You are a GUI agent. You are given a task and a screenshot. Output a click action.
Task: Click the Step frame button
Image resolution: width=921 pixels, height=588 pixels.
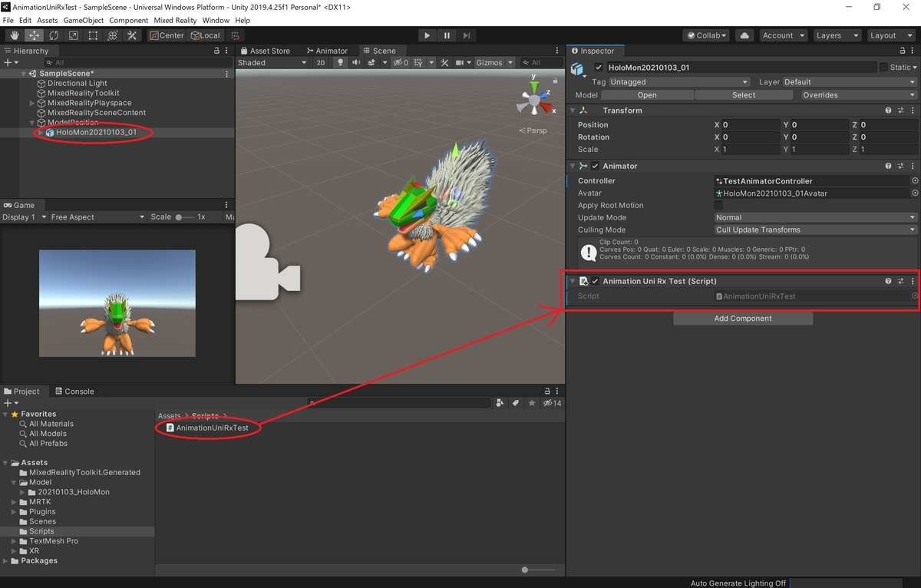tap(467, 35)
